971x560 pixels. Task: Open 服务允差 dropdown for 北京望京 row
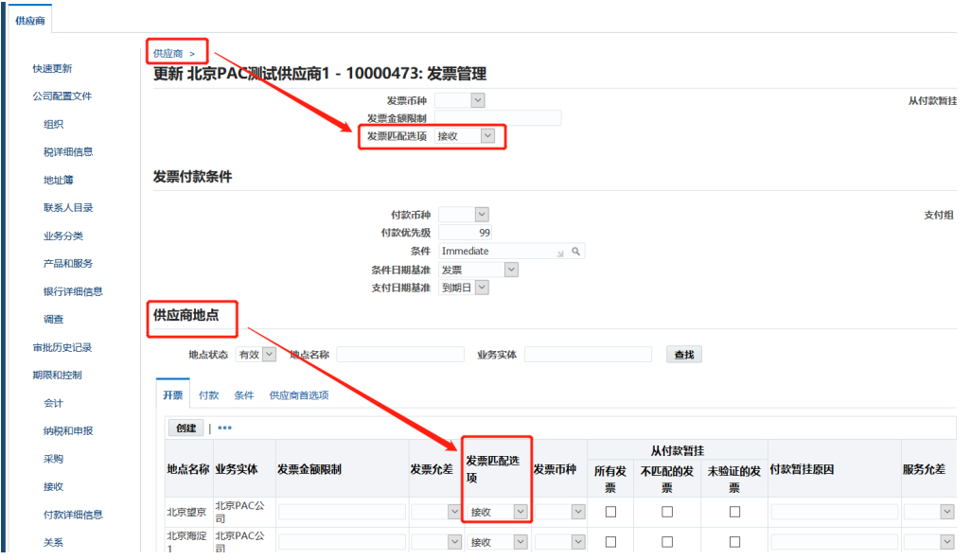click(x=929, y=512)
